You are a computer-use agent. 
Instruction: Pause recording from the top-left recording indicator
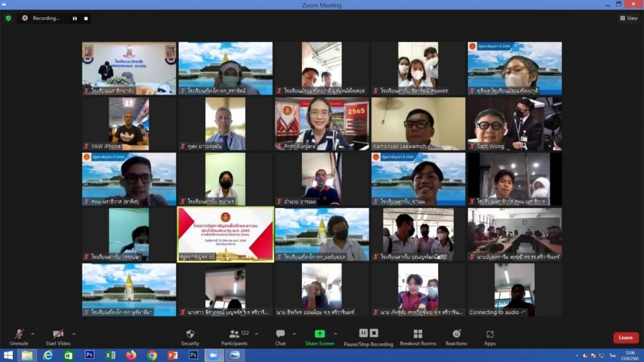point(74,18)
